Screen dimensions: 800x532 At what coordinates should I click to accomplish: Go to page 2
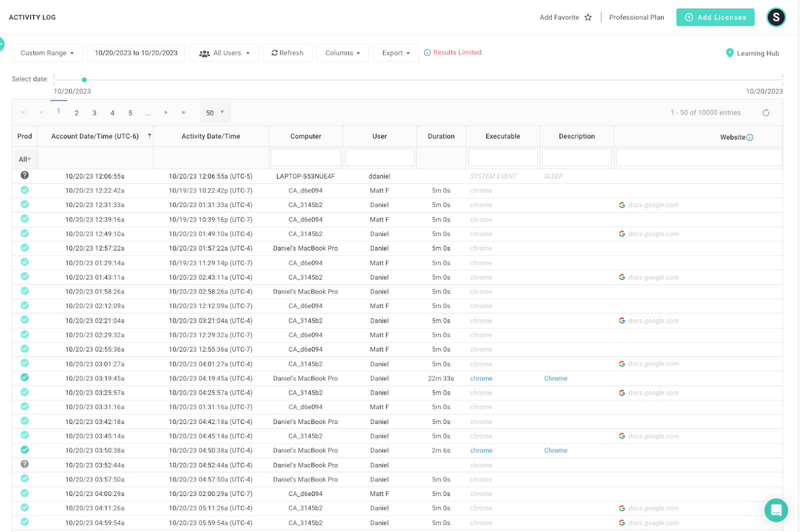click(76, 113)
